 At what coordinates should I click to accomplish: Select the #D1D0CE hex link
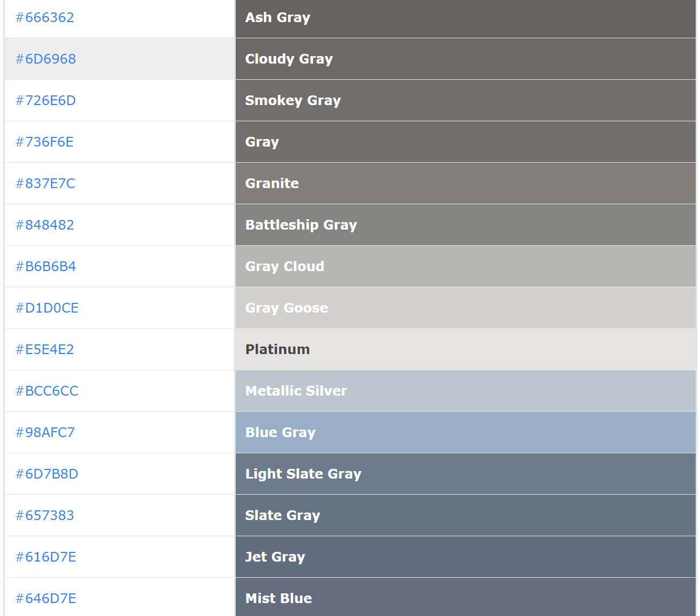[47, 308]
